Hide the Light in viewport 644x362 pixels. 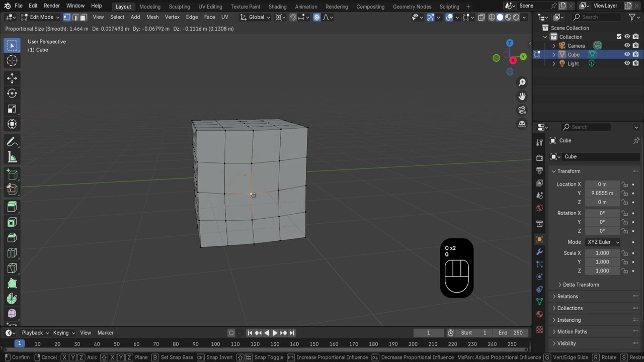click(x=627, y=63)
